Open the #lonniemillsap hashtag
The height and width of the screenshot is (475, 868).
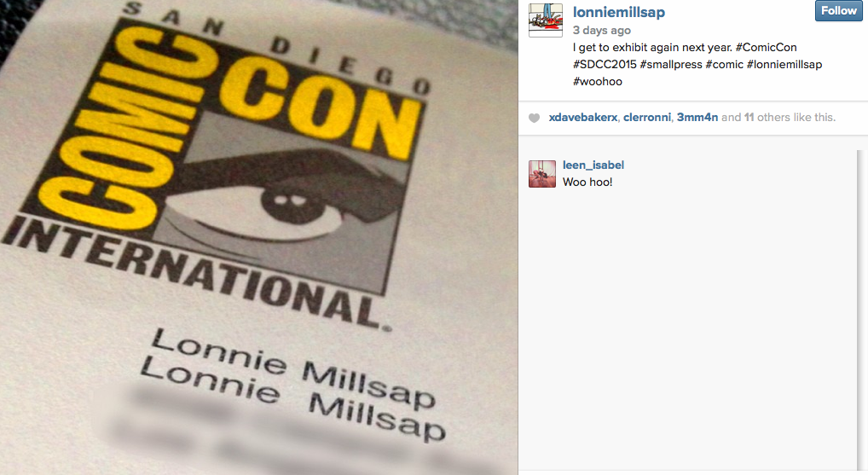(x=784, y=64)
